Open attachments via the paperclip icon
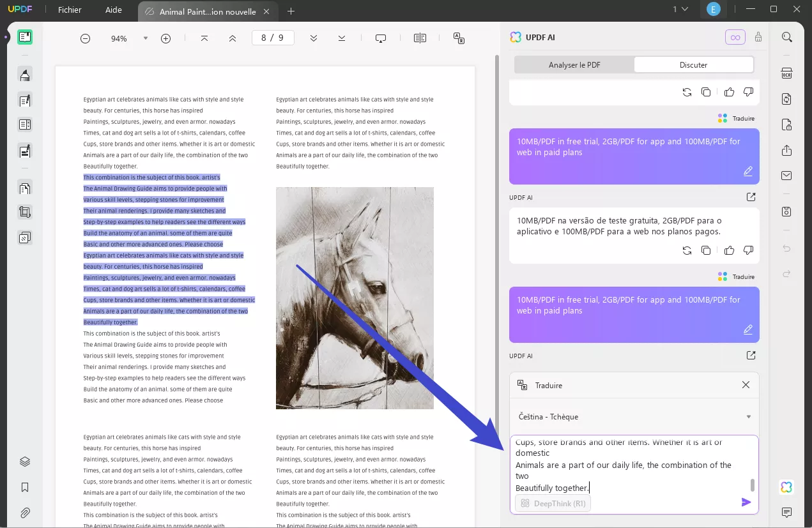This screenshot has height=528, width=812. pyautogui.click(x=24, y=513)
